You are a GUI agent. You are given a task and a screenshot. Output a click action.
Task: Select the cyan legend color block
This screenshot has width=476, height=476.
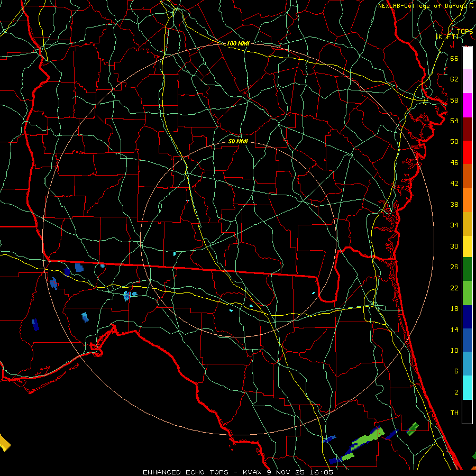point(467,388)
